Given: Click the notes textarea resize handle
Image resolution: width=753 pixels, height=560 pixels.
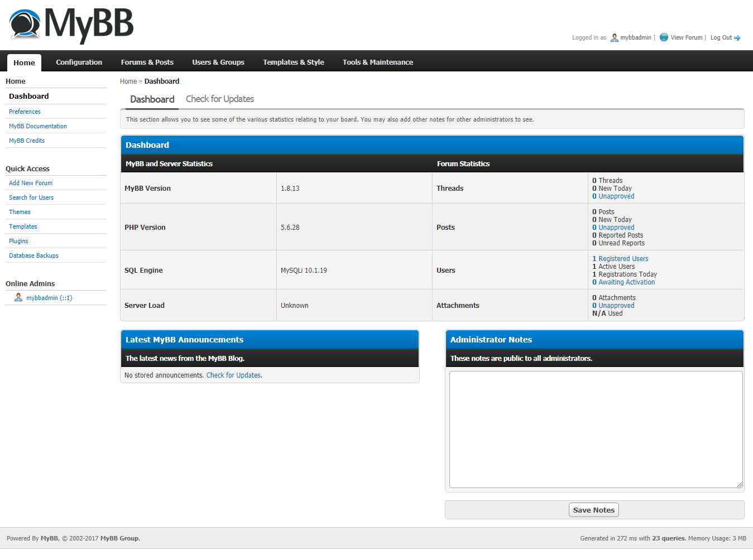Looking at the screenshot, I should click(739, 485).
